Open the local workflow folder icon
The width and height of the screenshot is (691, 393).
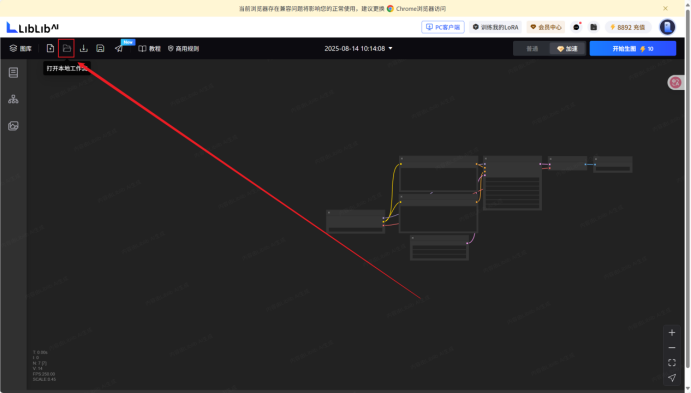coord(67,48)
